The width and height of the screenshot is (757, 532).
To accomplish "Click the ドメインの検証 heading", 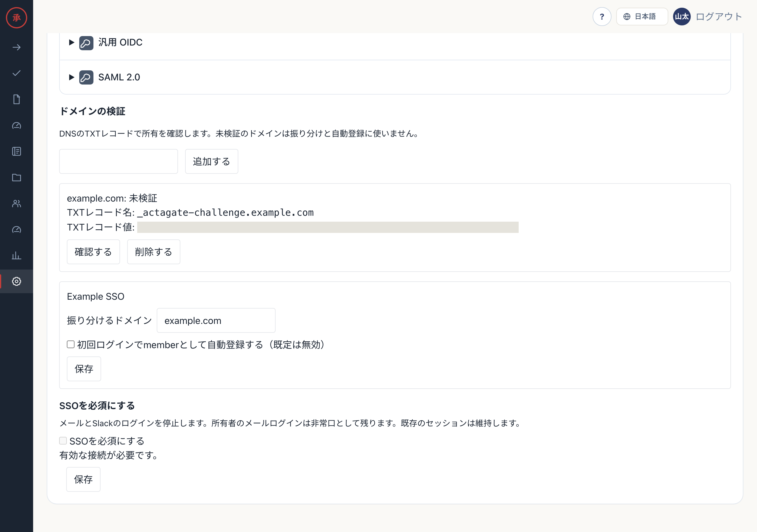I will coord(92,111).
